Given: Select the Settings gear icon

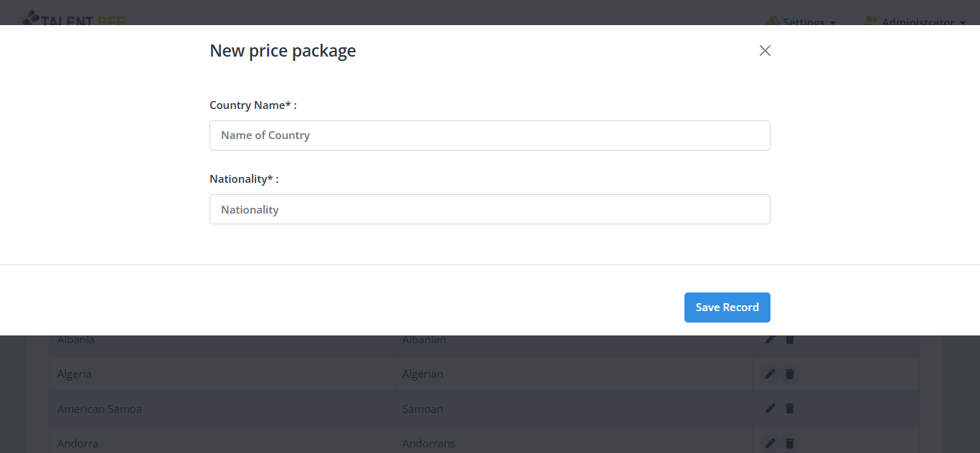Looking at the screenshot, I should tap(773, 22).
